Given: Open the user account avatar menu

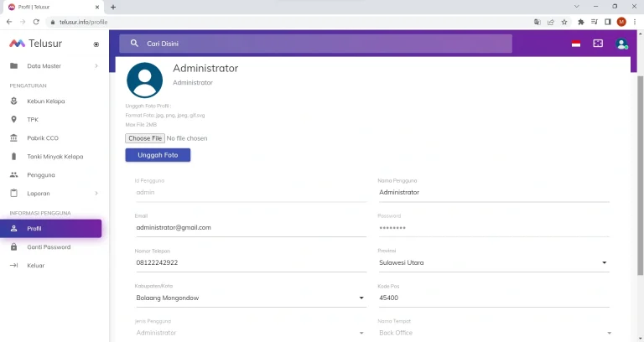Looking at the screenshot, I should click(621, 44).
